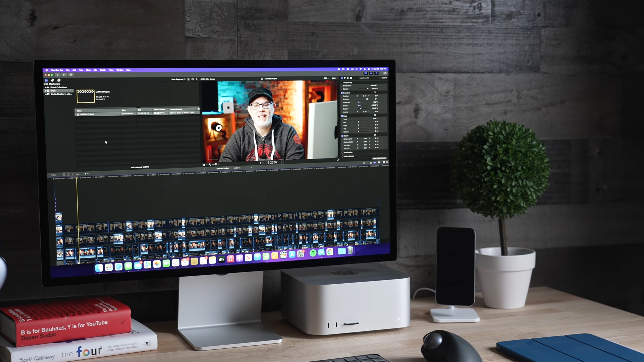Image resolution: width=644 pixels, height=362 pixels.
Task: Toggle the Crop effect checkbox off
Action: point(343,116)
